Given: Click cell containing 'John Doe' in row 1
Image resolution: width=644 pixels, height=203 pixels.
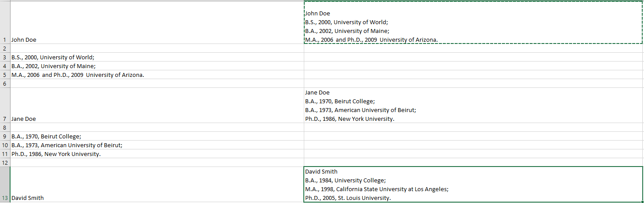Looking at the screenshot, I should (x=157, y=22).
